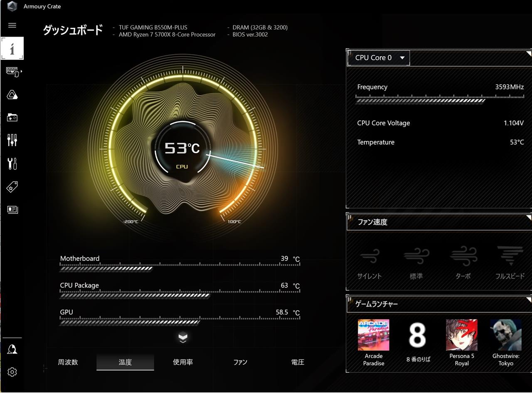Open the hamburger navigation menu
The image size is (532, 394).
12,25
